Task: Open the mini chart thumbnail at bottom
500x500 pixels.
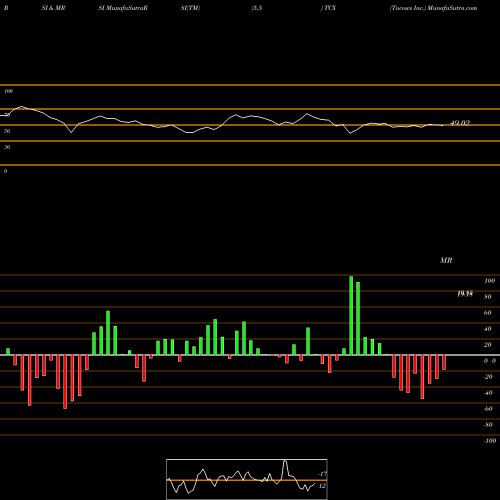Action: click(247, 479)
